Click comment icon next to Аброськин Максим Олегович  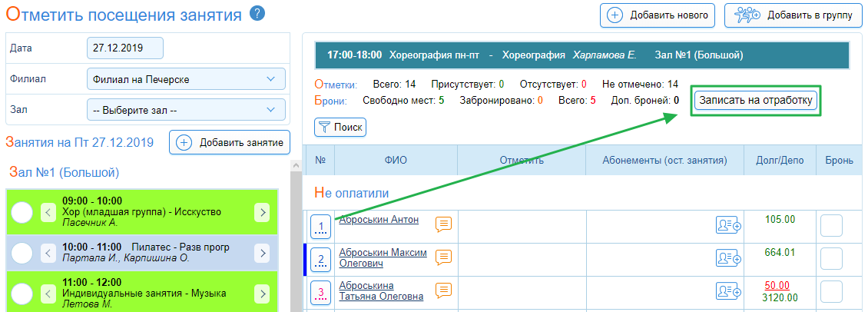444,257
